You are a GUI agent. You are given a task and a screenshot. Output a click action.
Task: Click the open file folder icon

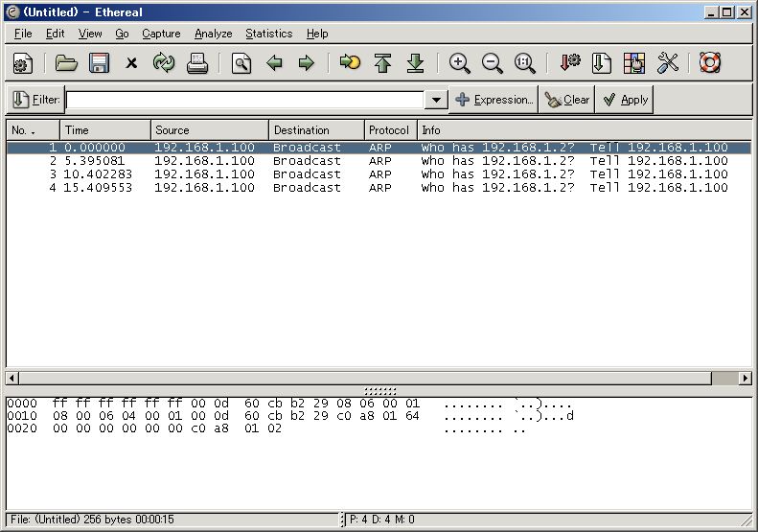pos(66,63)
